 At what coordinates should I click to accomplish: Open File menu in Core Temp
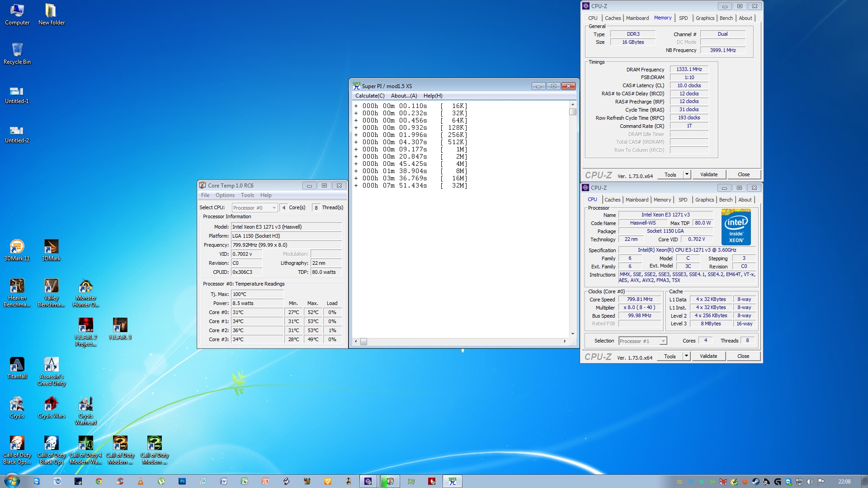205,195
